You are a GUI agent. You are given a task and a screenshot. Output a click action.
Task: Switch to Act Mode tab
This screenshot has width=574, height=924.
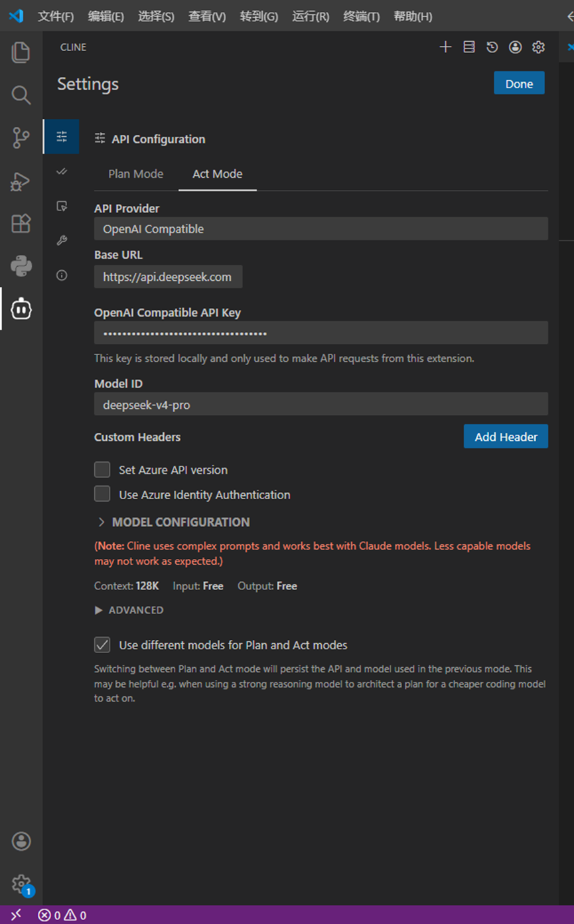(217, 174)
